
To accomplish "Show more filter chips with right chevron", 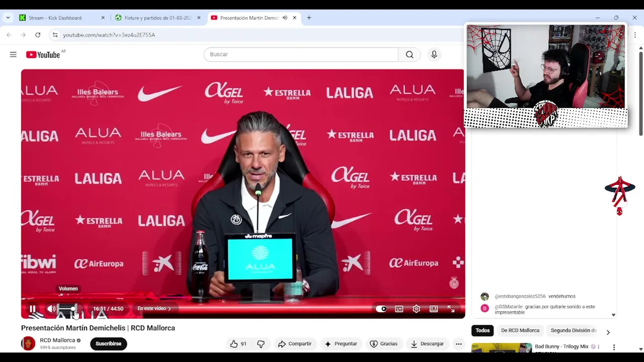I will 608,332.
